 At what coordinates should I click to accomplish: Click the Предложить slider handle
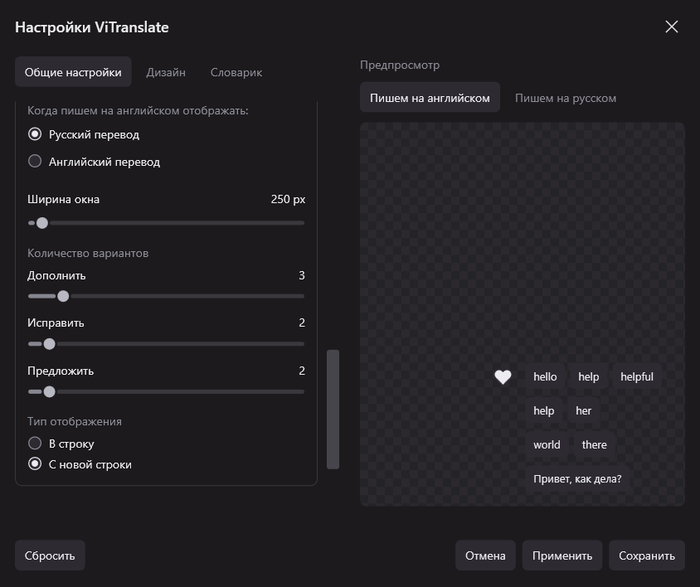[x=50, y=391]
